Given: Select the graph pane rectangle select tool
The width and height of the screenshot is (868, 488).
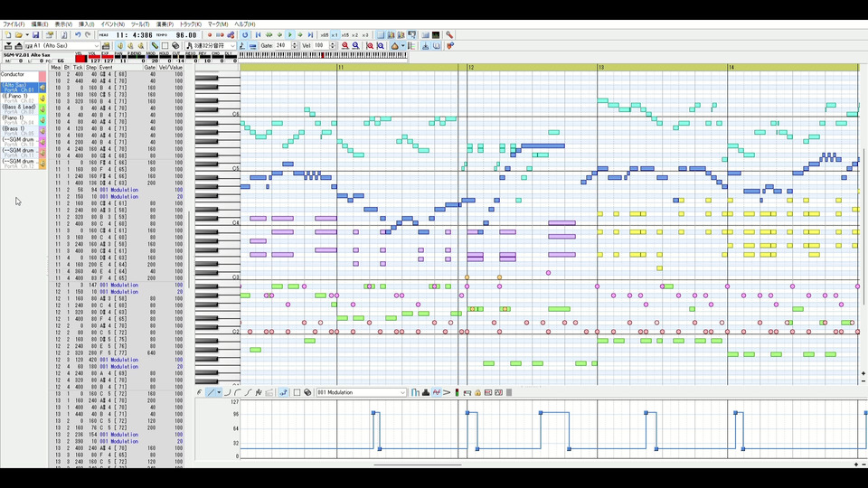Looking at the screenshot, I should tap(297, 392).
